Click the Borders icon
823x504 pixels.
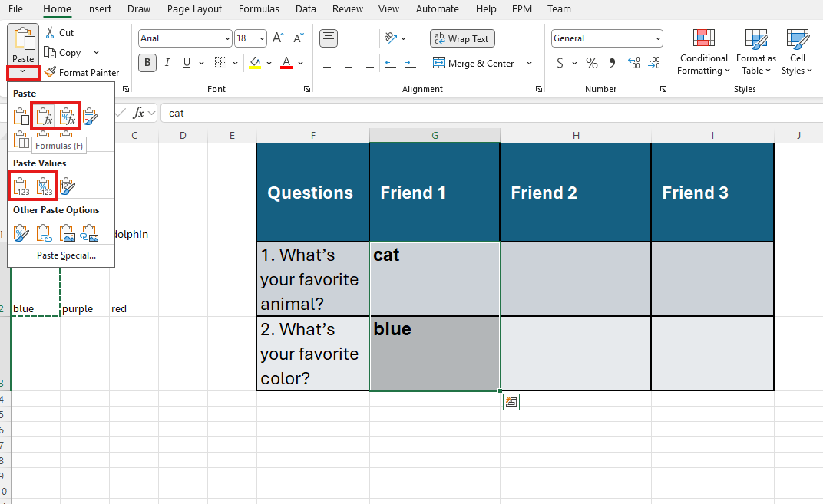coord(221,63)
